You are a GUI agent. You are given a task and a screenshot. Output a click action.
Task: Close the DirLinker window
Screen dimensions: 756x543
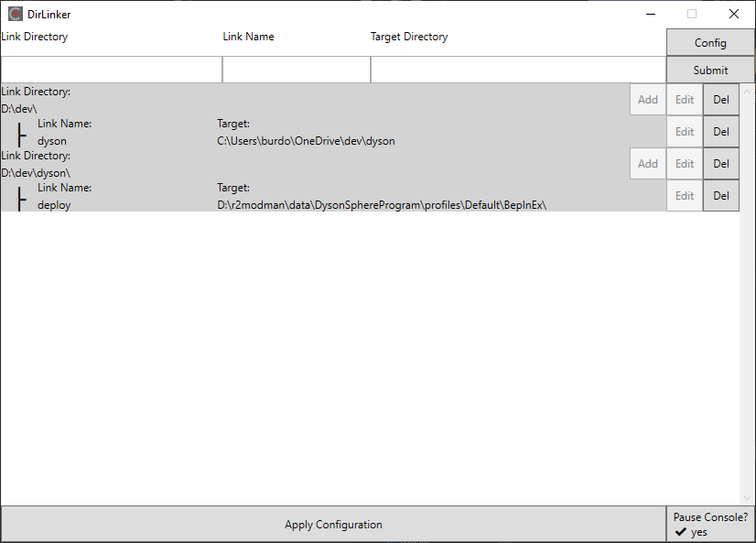pos(734,14)
